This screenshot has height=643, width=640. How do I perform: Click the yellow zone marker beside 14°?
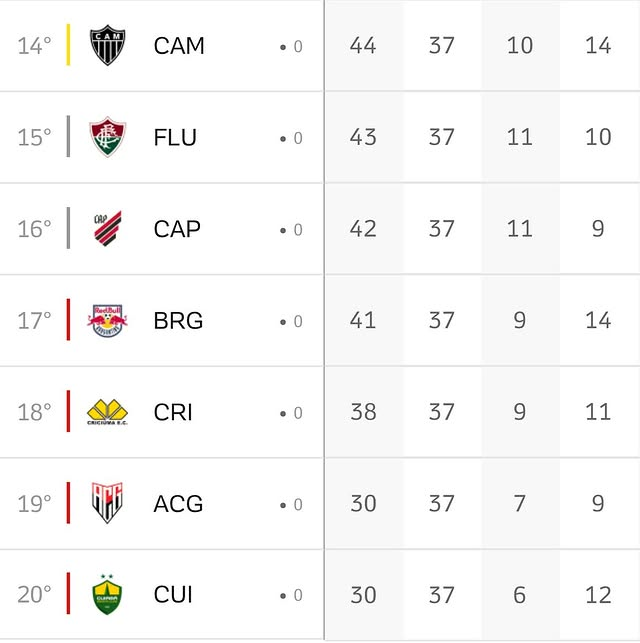pos(68,45)
